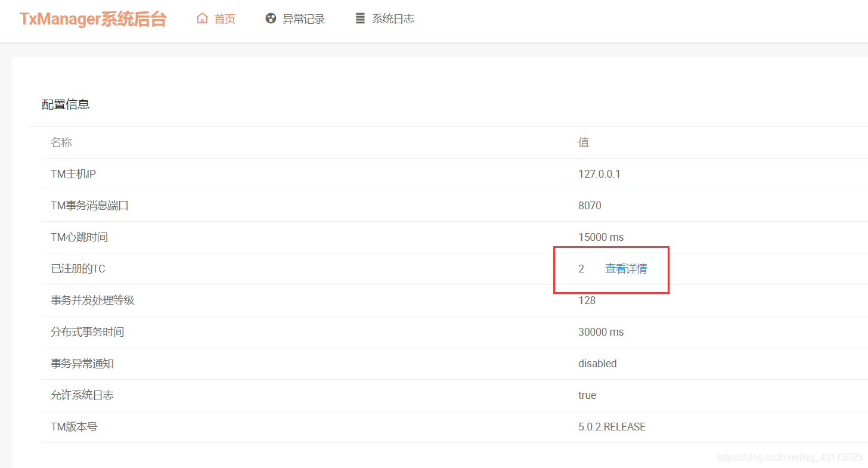Select the value true
Viewport: 868px width, 468px height.
point(587,395)
